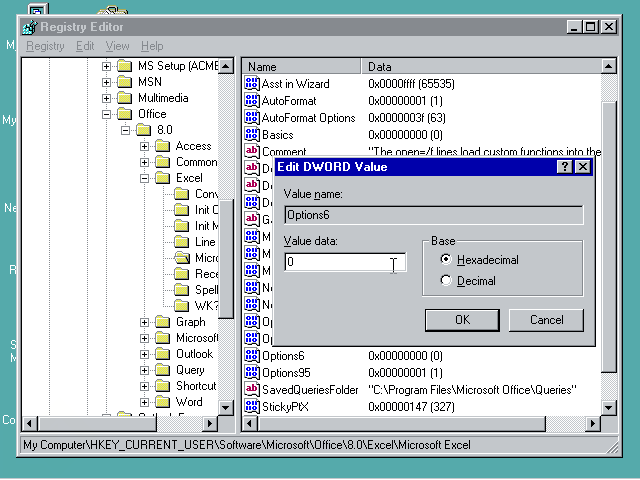Select the Outlook tree item label

coord(195,354)
